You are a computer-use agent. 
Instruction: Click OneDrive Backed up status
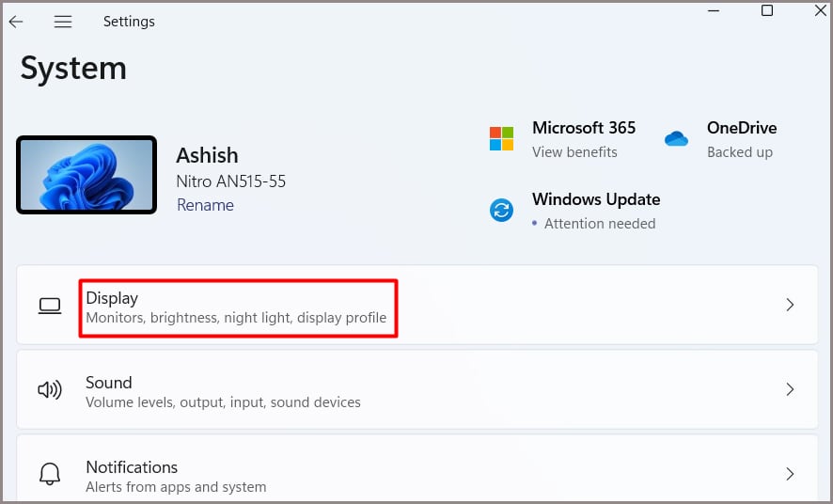pos(740,152)
